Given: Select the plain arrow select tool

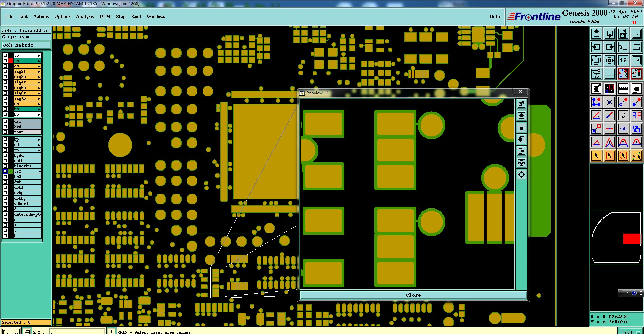Looking at the screenshot, I should pos(596,156).
